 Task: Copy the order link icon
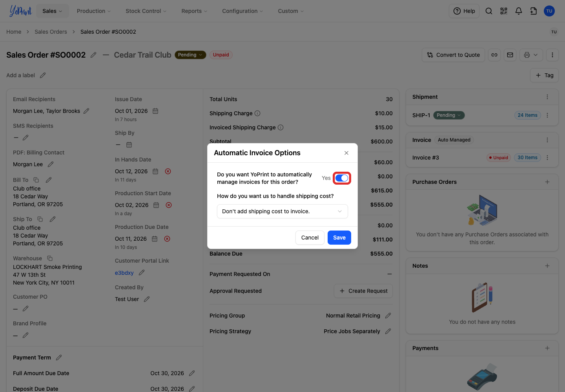click(494, 55)
